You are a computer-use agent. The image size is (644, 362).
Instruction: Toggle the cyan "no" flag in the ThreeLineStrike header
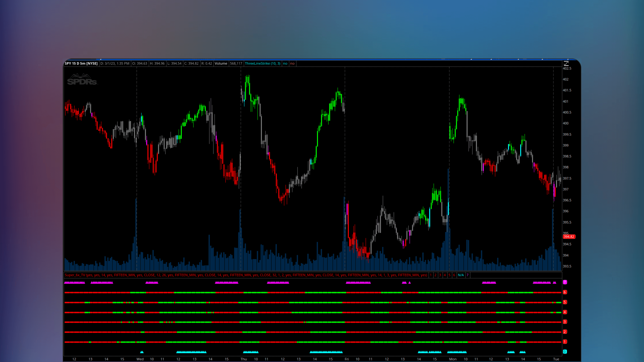[x=285, y=63]
